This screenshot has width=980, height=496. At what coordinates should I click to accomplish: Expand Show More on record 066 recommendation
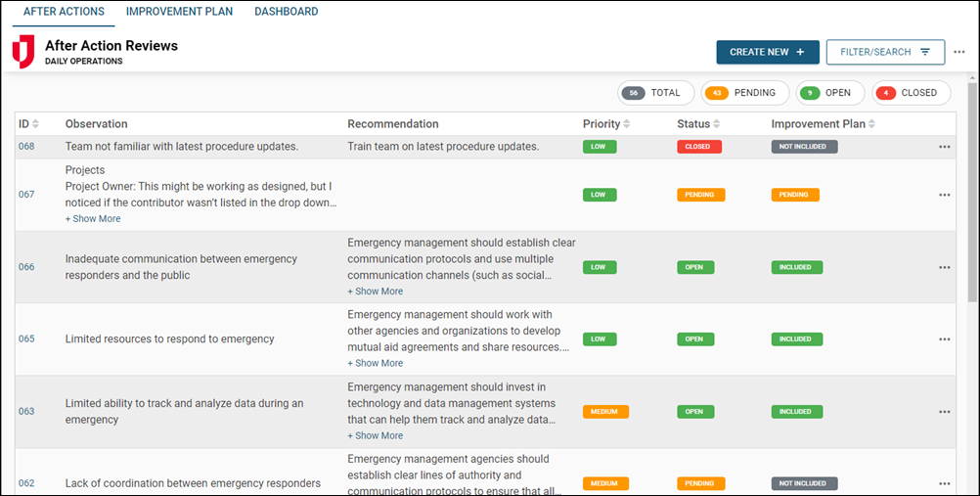[375, 292]
